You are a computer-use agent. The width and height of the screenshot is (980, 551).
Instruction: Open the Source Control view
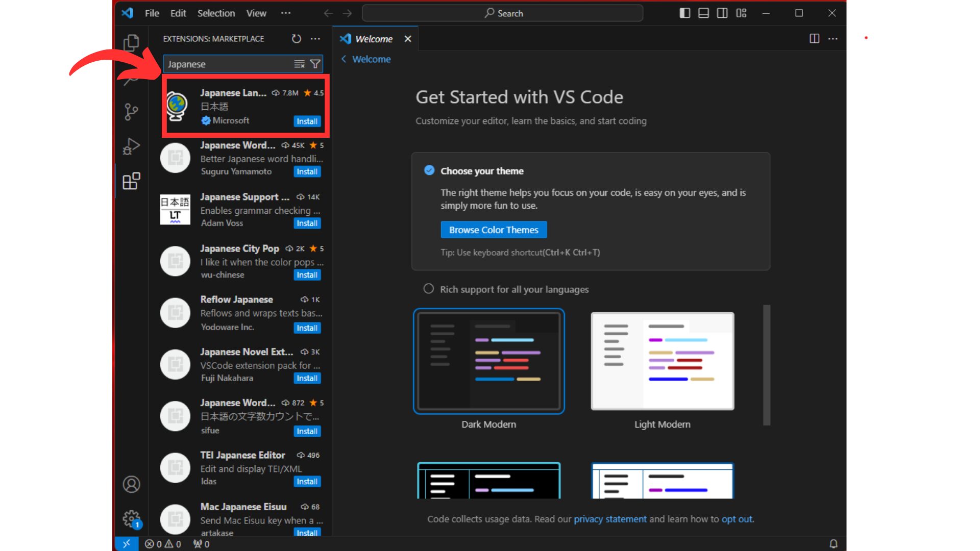(x=132, y=112)
